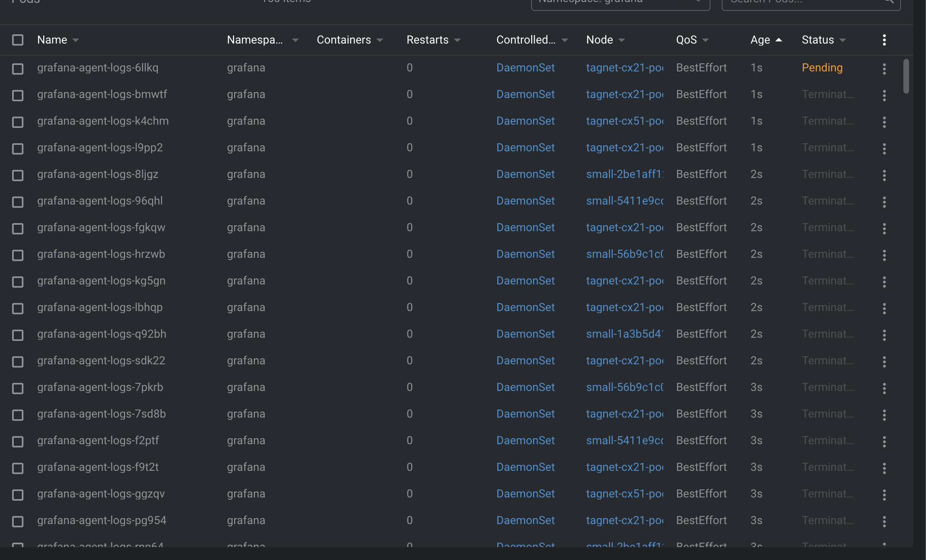Viewport: 926px width, 560px height.
Task: Click Terminating status of 7pkrb pod
Action: tap(828, 387)
